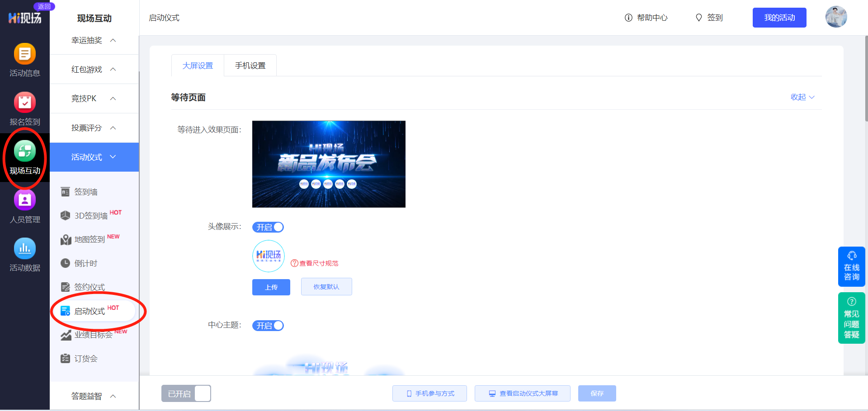Switch to the 大屏设置 tab
The width and height of the screenshot is (868, 411).
pyautogui.click(x=198, y=65)
